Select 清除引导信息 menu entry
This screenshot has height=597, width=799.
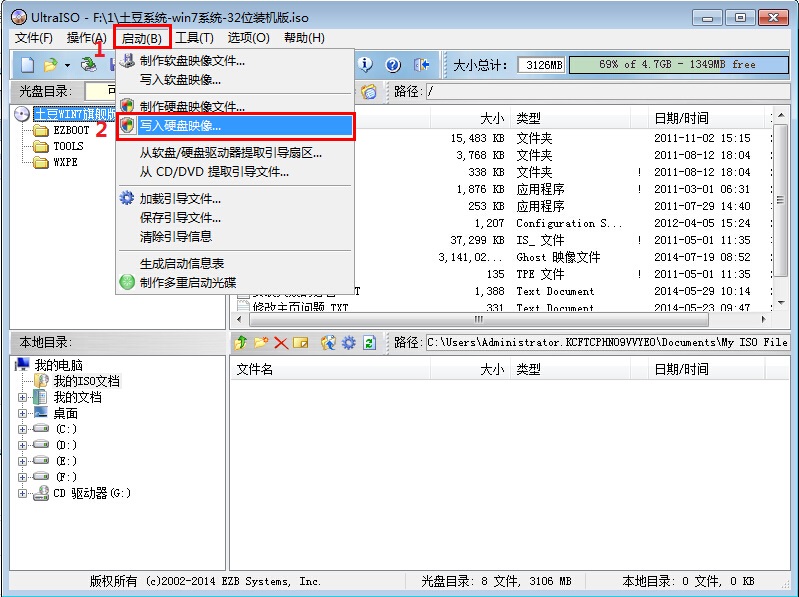[x=235, y=236]
